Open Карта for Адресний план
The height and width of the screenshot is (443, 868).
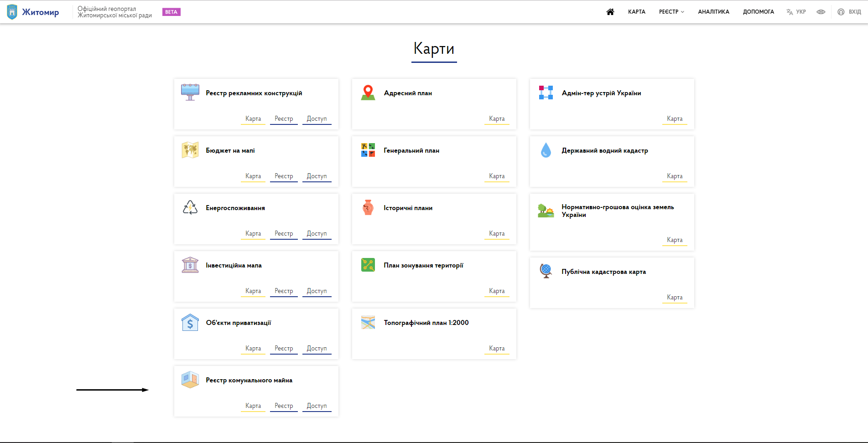[x=497, y=119]
